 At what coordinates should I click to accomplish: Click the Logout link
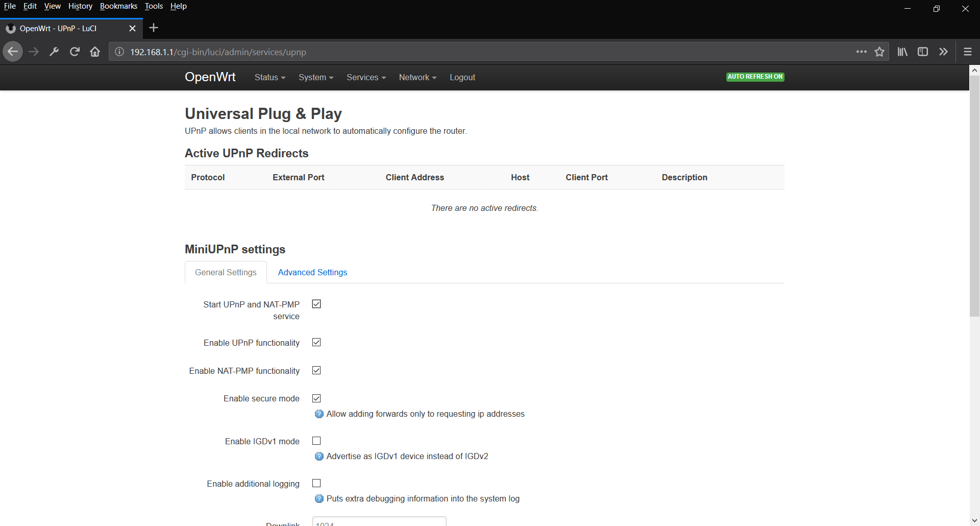click(x=462, y=77)
